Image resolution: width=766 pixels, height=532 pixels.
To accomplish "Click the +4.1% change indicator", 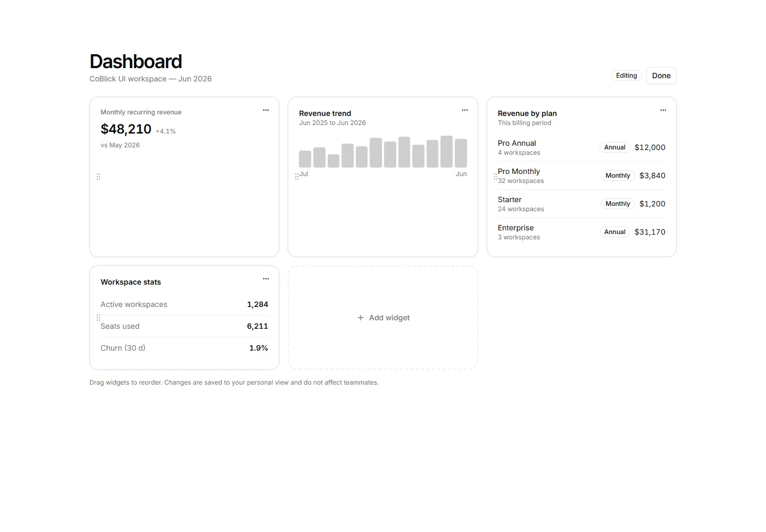I will click(165, 131).
